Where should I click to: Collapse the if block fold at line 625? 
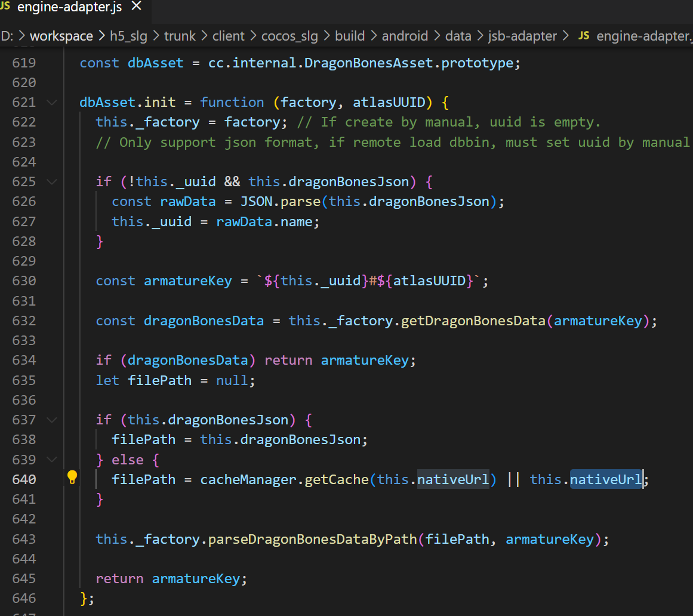point(52,181)
